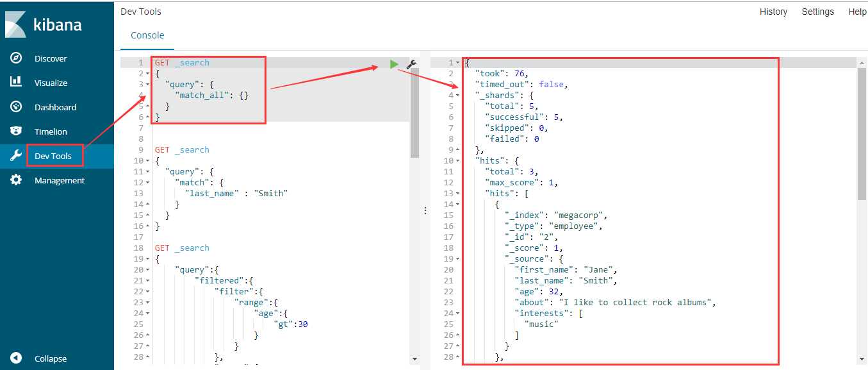Click the editor scrollbar down arrow

click(x=414, y=359)
